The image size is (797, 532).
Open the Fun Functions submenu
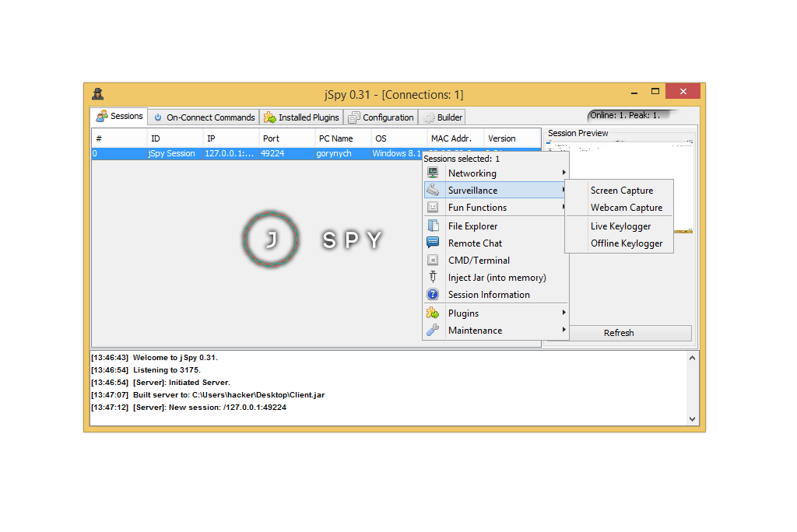pos(496,208)
